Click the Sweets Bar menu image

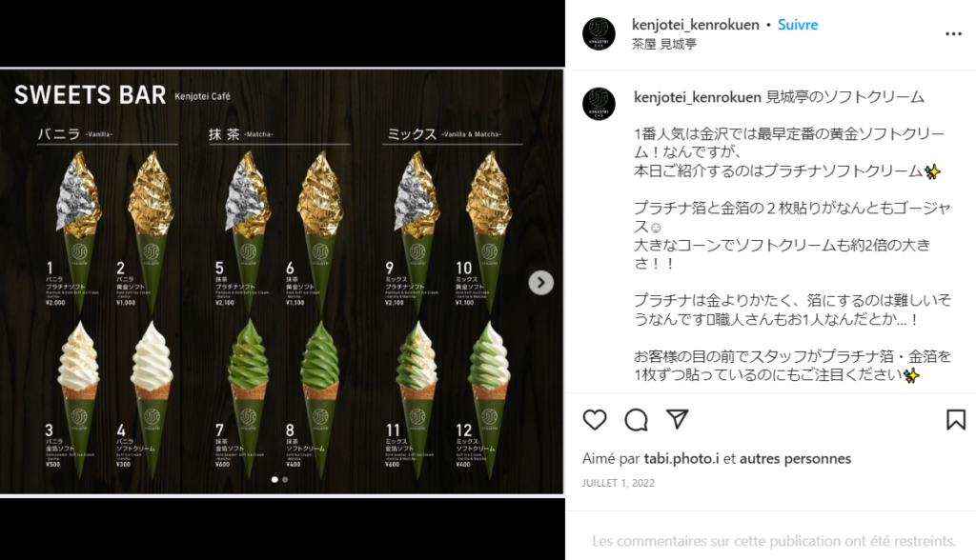point(281,282)
